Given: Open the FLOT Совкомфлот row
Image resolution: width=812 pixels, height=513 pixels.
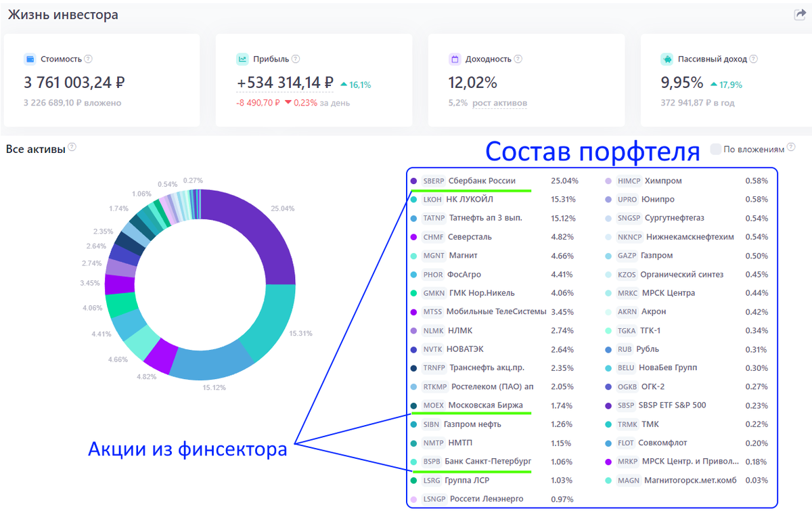Looking at the screenshot, I should (686, 443).
